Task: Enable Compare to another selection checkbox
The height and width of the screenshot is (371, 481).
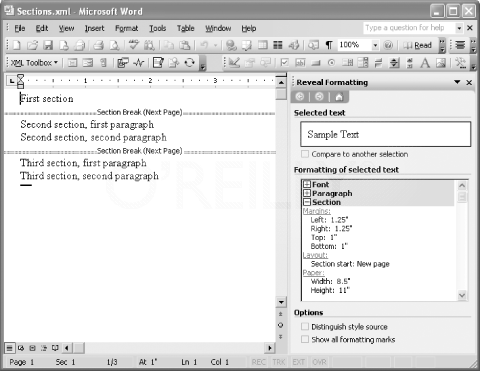Action: point(305,154)
